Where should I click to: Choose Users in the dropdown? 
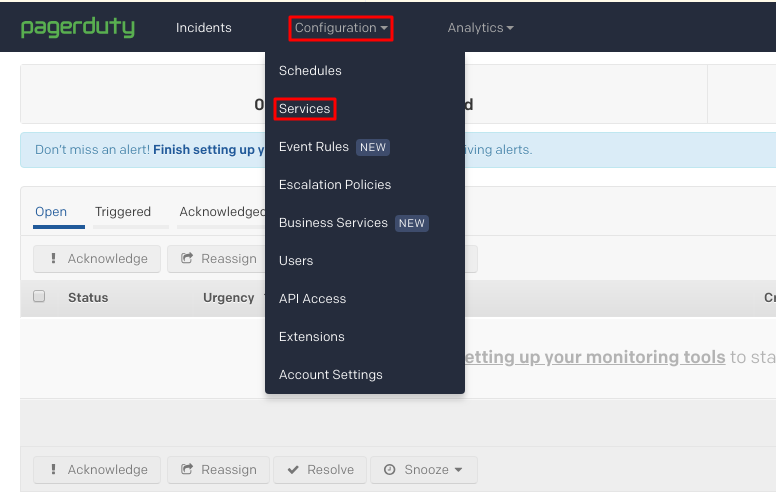click(296, 261)
